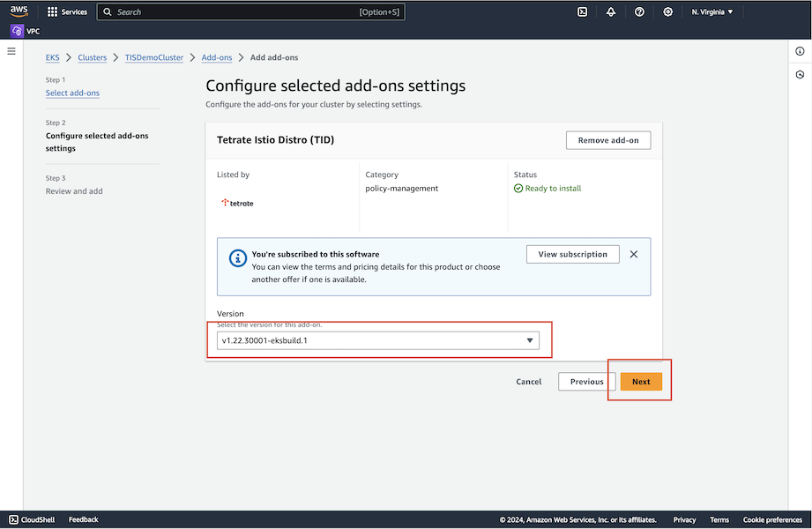Viewport: 812px width, 529px height.
Task: Open the settings gear in header
Action: (x=668, y=12)
